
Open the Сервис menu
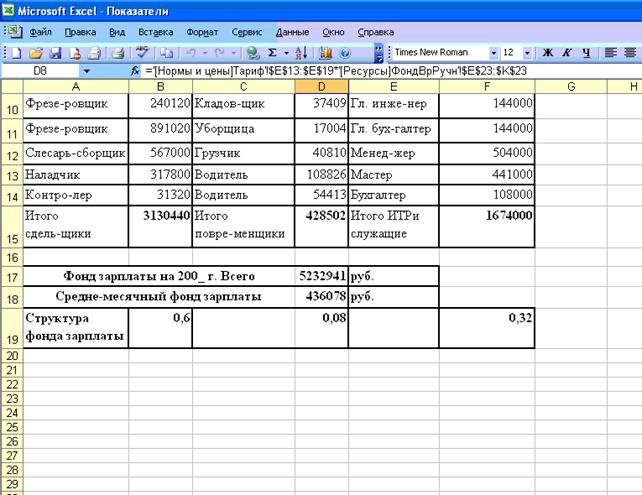click(x=246, y=32)
